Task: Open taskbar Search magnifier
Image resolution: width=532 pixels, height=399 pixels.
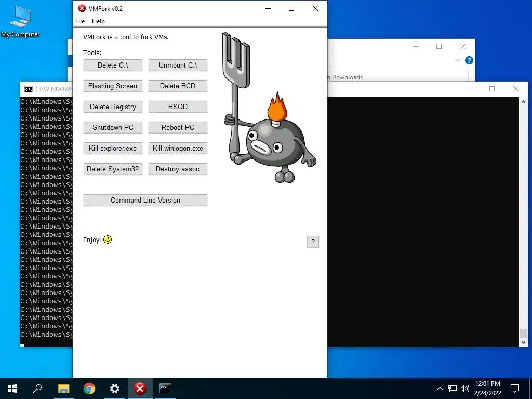Action: tap(37, 389)
